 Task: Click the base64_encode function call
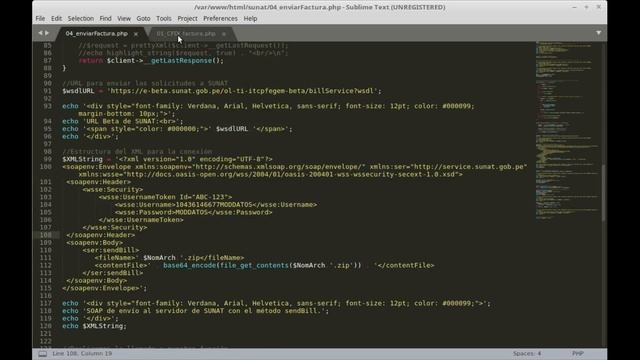click(x=189, y=265)
